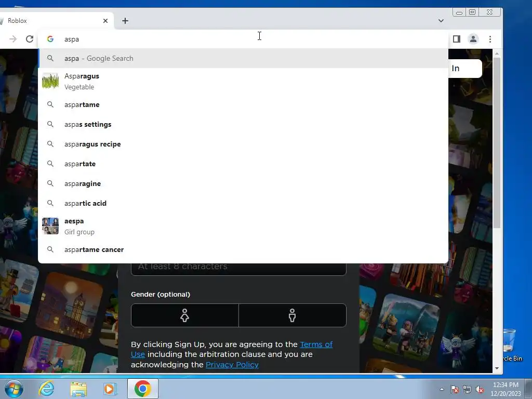Open Windows Media Player from taskbar
Image resolution: width=532 pixels, height=399 pixels.
click(x=110, y=389)
